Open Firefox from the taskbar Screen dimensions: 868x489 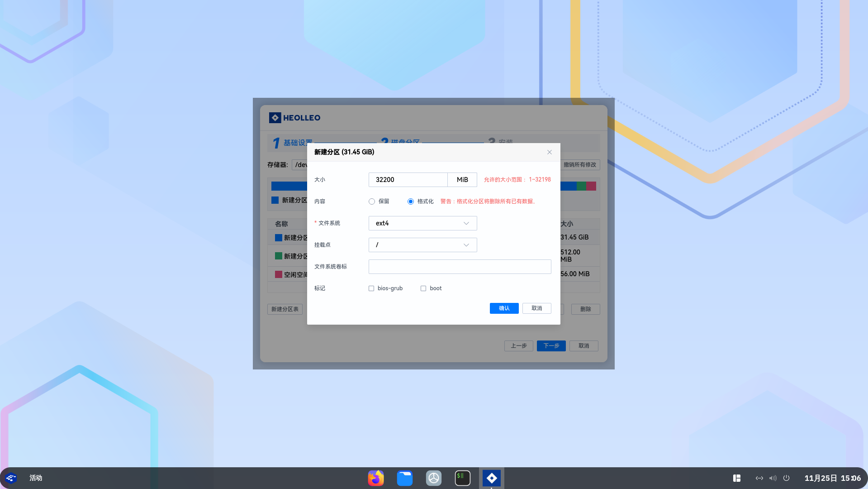coord(376,478)
